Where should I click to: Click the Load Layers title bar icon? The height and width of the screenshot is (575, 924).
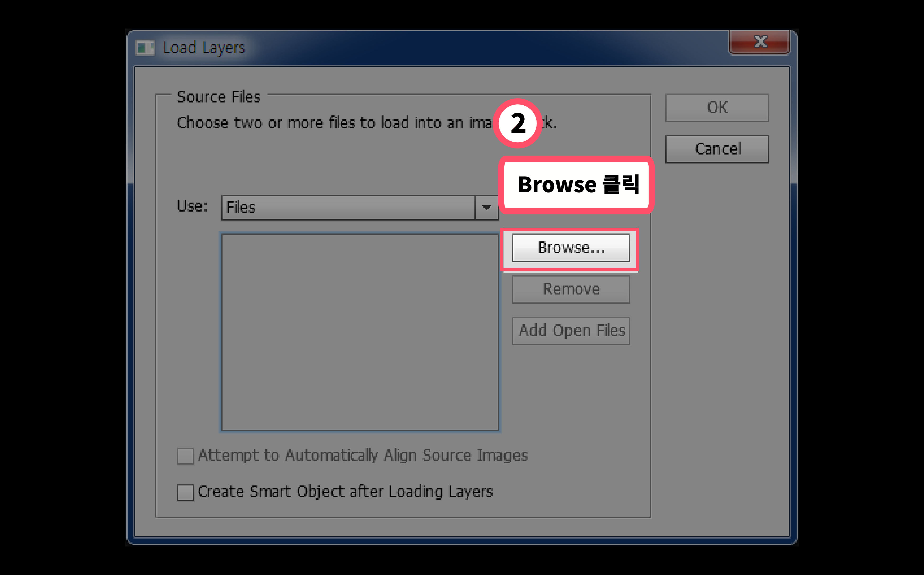[x=145, y=48]
